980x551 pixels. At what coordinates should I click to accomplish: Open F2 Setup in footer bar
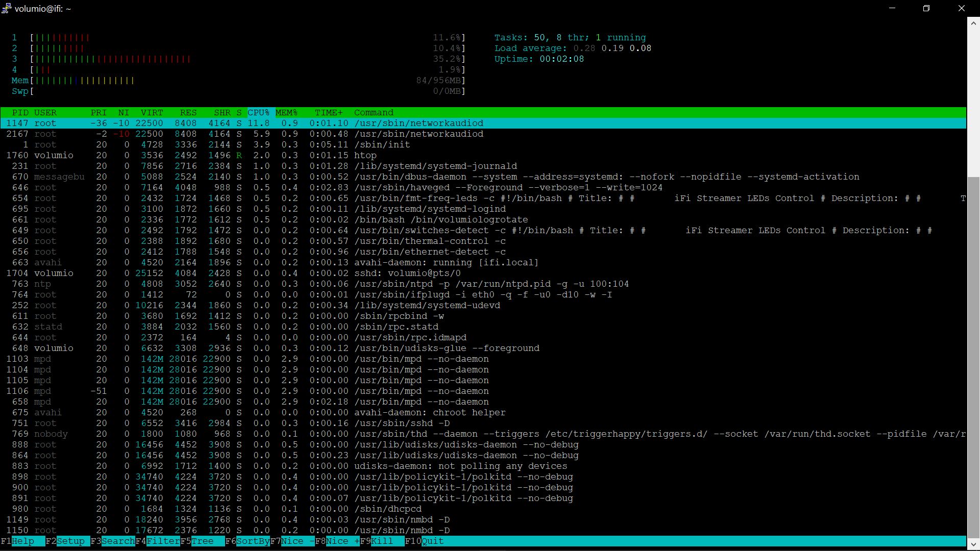tap(70, 541)
